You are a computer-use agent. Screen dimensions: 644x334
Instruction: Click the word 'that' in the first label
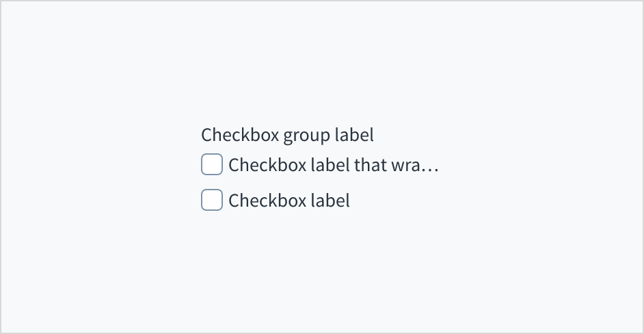pyautogui.click(x=370, y=165)
